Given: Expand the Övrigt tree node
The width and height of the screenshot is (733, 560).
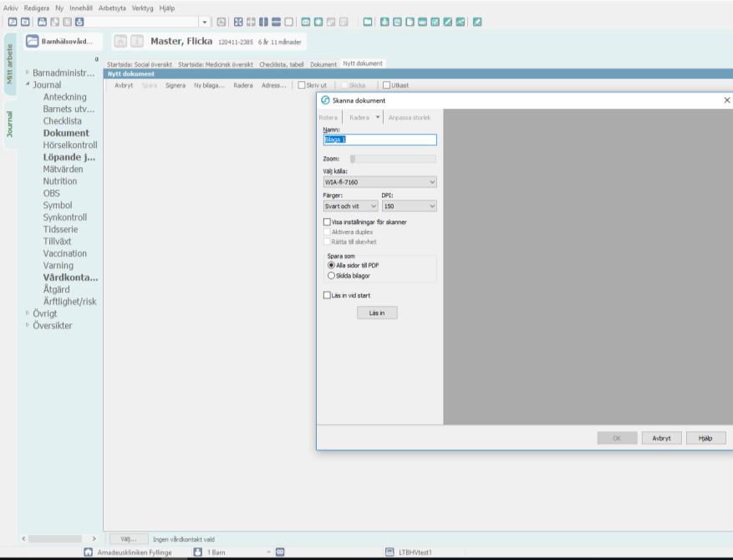Looking at the screenshot, I should (27, 313).
